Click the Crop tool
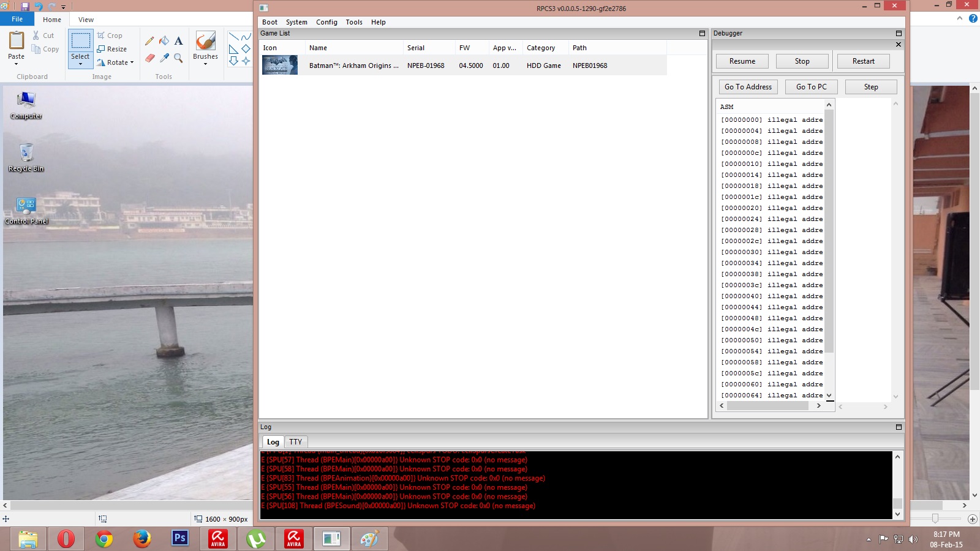Image resolution: width=980 pixels, height=551 pixels. [x=110, y=36]
